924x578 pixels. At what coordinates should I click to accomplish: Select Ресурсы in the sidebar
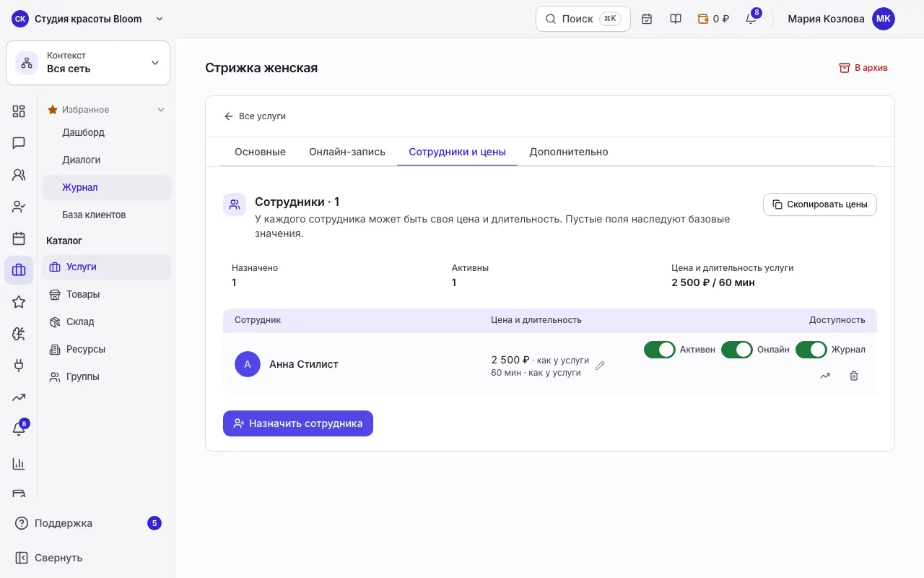(x=107, y=350)
